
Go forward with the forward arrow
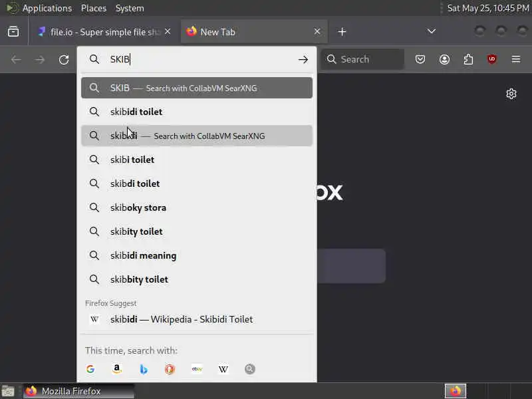pyautogui.click(x=40, y=60)
